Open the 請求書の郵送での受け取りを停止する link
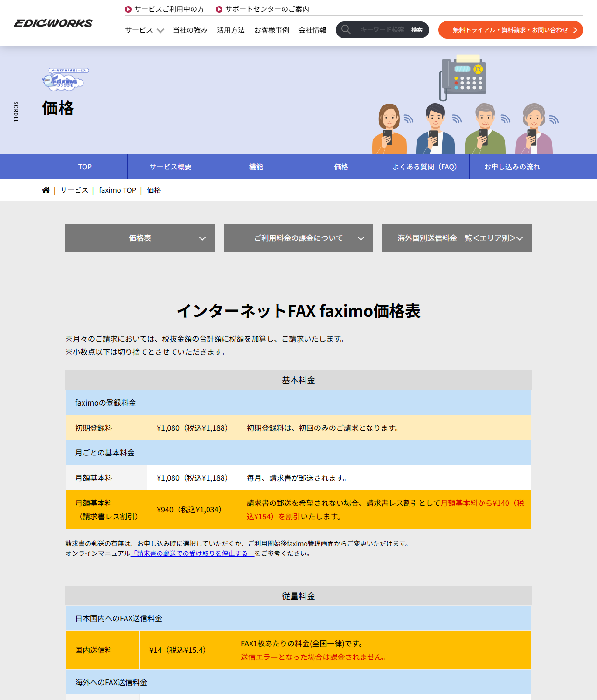This screenshot has height=700, width=597. point(192,553)
